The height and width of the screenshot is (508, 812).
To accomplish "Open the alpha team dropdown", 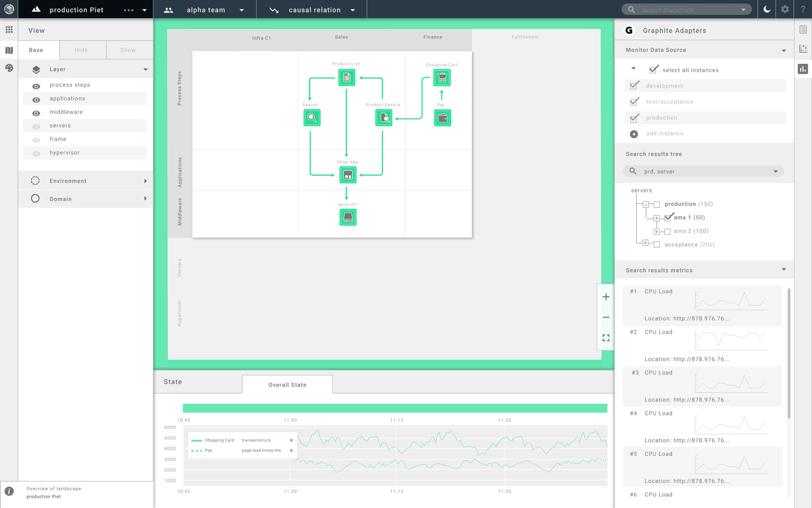I will pyautogui.click(x=241, y=10).
